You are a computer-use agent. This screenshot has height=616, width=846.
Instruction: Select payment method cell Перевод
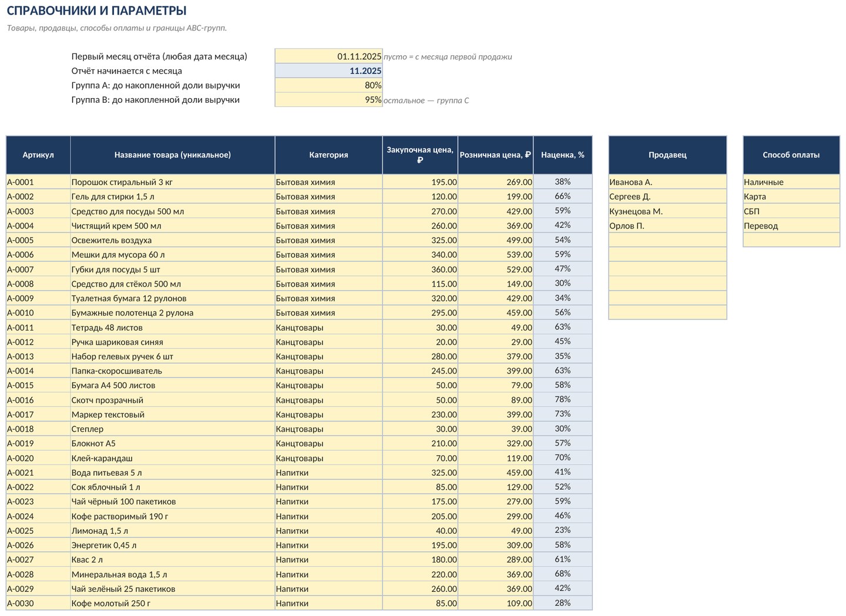pyautogui.click(x=791, y=225)
